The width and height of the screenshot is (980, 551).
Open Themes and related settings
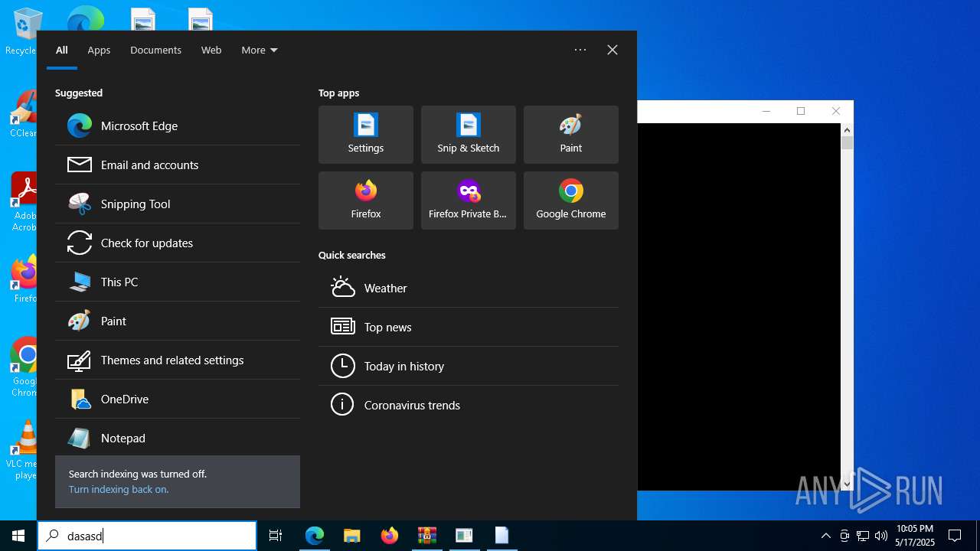coord(178,360)
